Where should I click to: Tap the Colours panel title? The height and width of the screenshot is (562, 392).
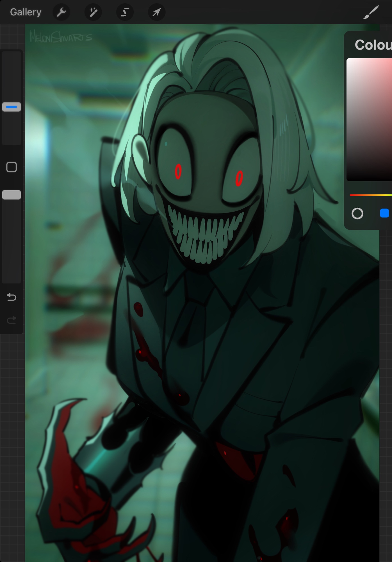pyautogui.click(x=373, y=45)
